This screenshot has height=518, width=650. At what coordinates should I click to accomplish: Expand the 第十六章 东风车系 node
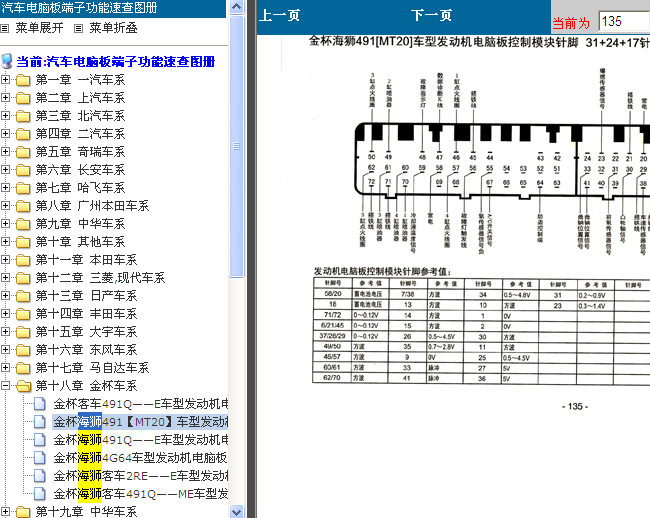point(5,350)
